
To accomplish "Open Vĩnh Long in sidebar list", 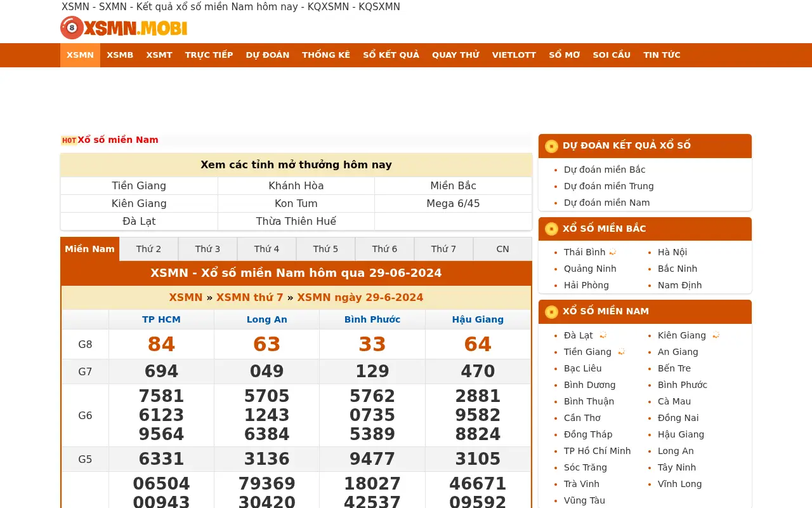I will tap(679, 484).
